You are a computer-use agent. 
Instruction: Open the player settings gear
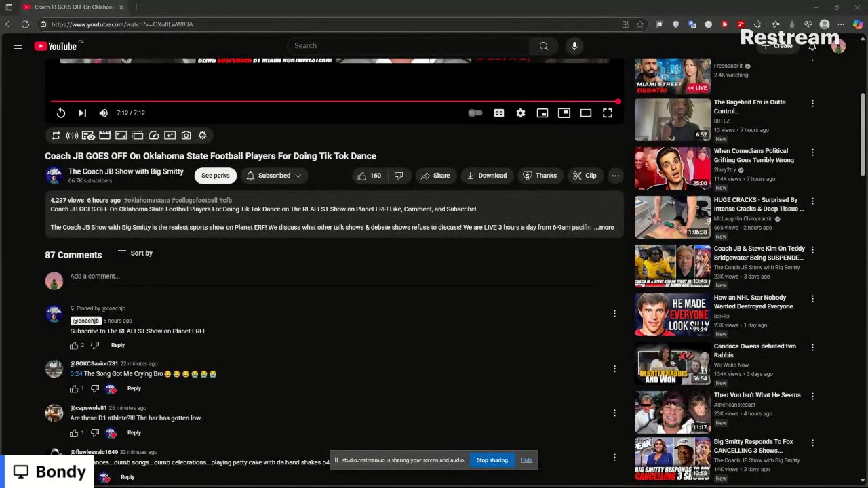521,113
